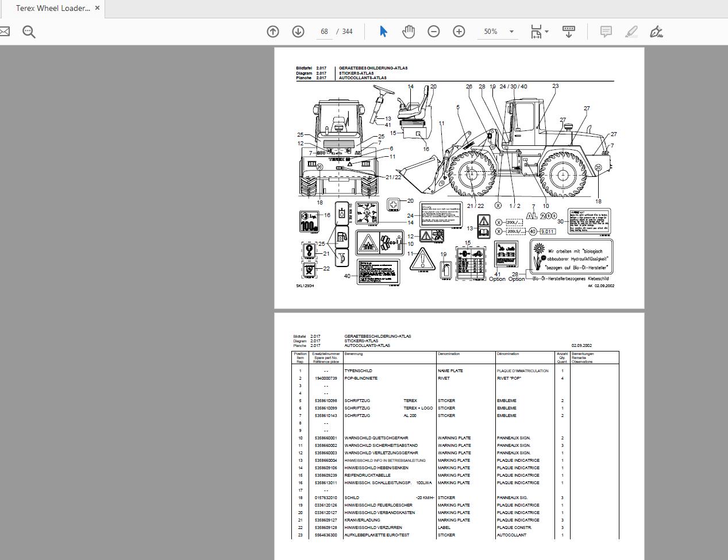This screenshot has height=560, width=728.
Task: Open the Find search tool
Action: 29,32
